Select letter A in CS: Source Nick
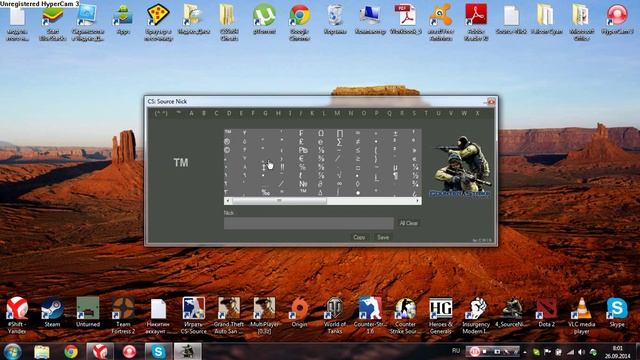Image resolution: width=640 pixels, height=360 pixels. [191, 113]
